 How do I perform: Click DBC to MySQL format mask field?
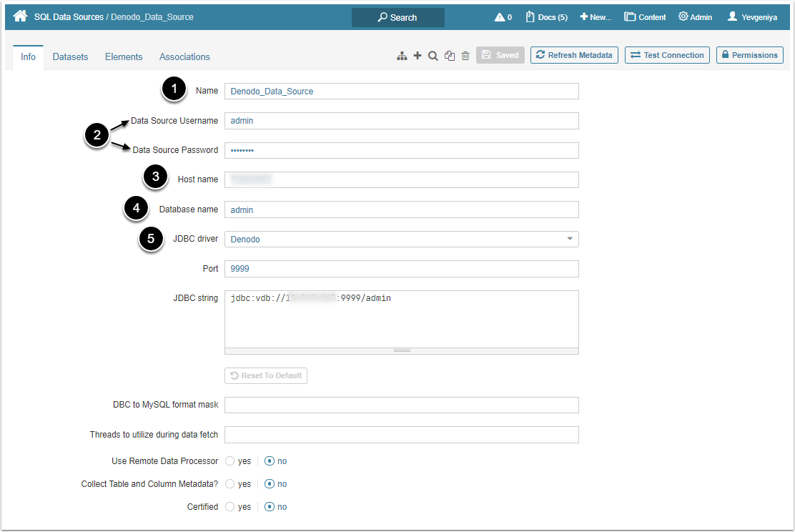(x=402, y=405)
